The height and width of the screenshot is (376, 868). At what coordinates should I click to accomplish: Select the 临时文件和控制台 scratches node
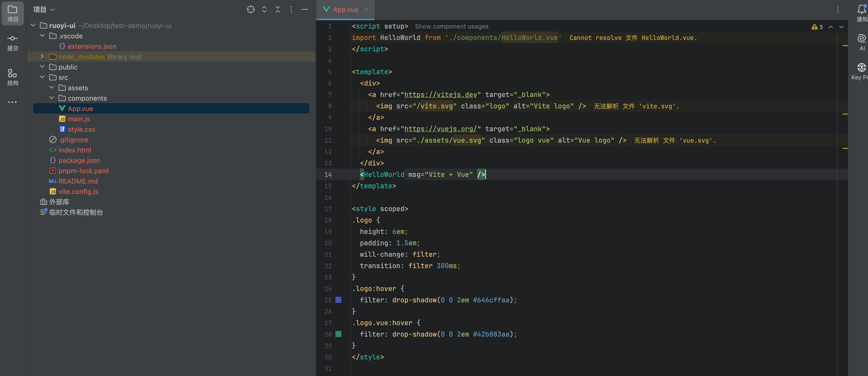[x=72, y=212]
